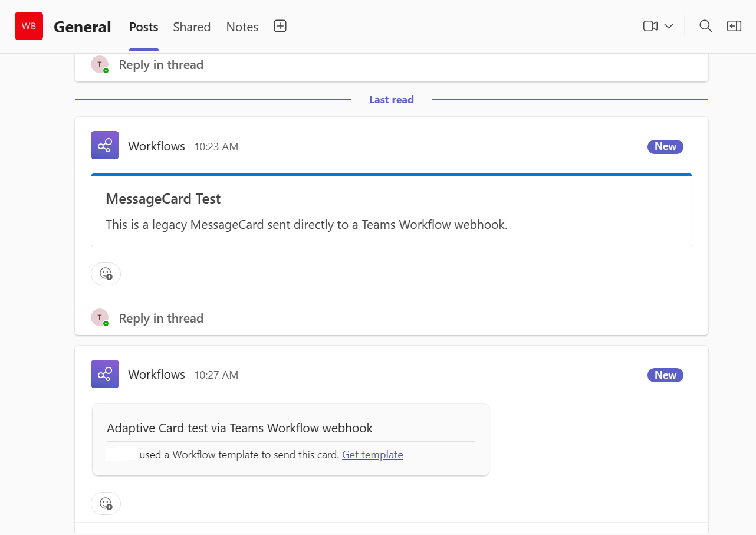Start a video meeting with camera icon

click(x=650, y=26)
